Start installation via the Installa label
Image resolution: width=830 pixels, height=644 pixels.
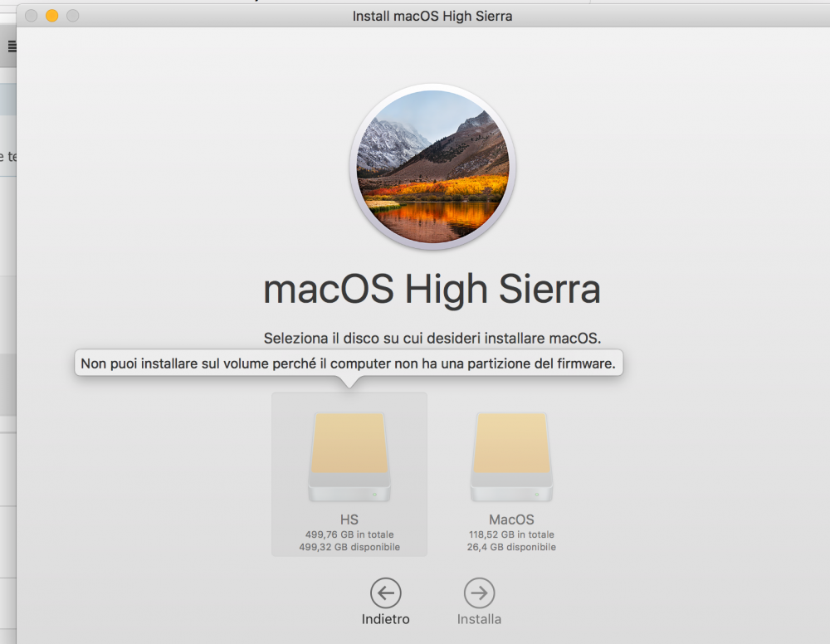pos(479,619)
